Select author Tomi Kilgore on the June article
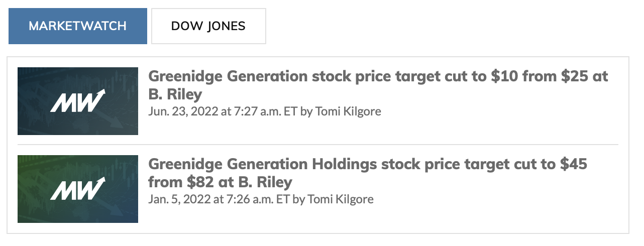 coord(348,111)
